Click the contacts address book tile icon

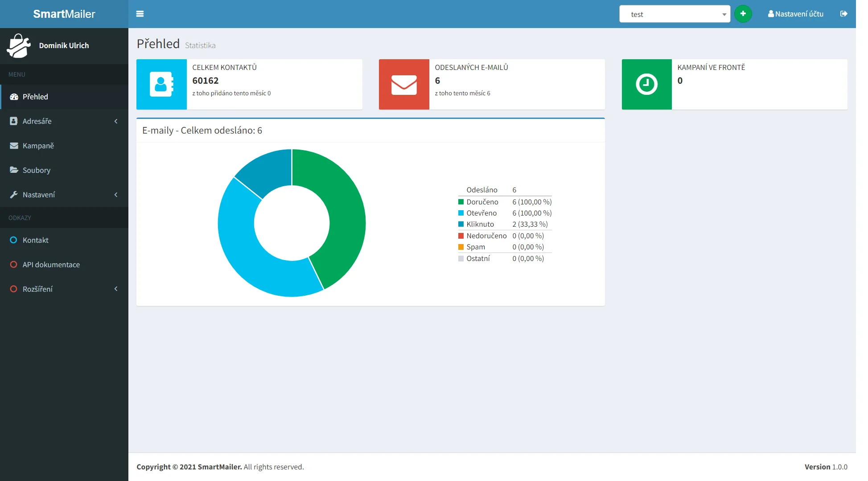click(161, 84)
